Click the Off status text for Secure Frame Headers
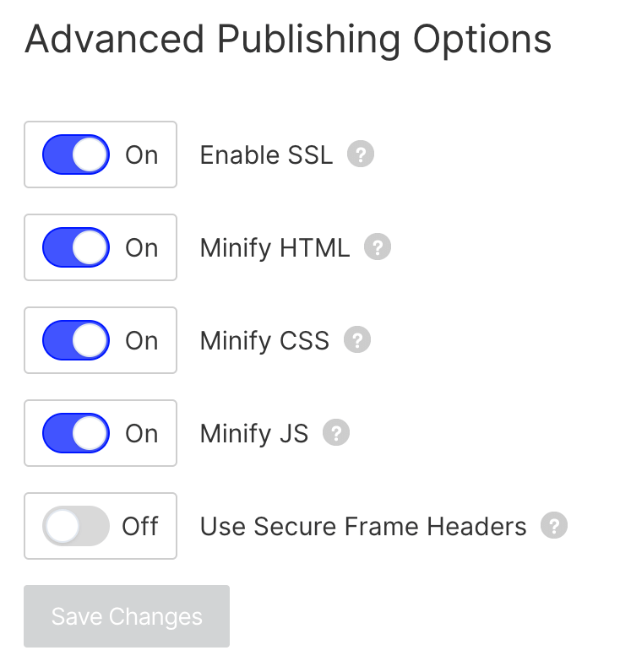This screenshot has width=620, height=672. coord(140,527)
